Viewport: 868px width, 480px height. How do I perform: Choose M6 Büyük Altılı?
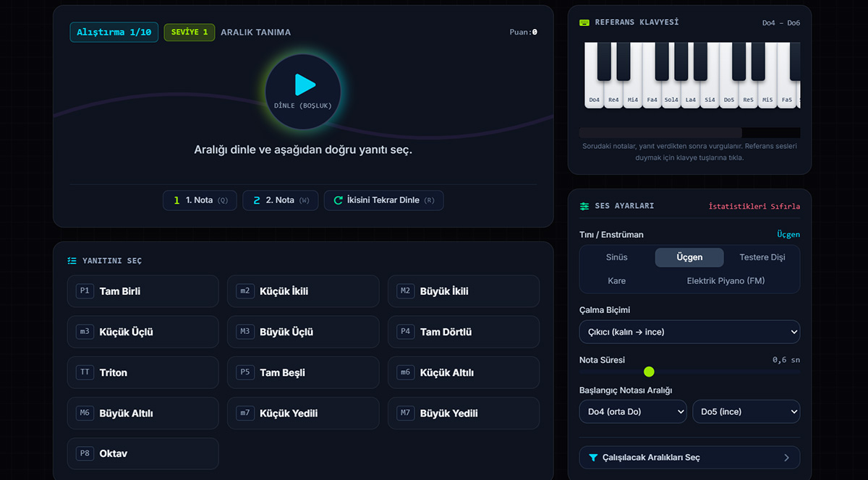click(143, 413)
